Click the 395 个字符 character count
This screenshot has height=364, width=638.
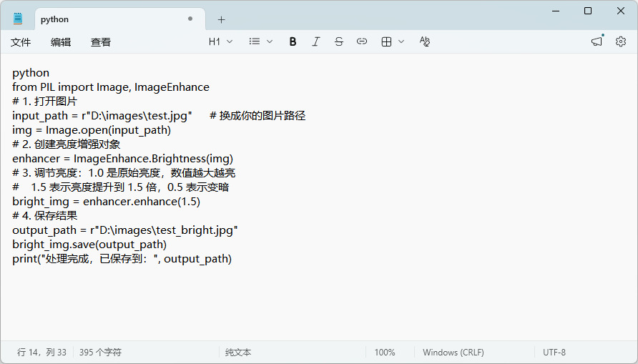click(100, 353)
